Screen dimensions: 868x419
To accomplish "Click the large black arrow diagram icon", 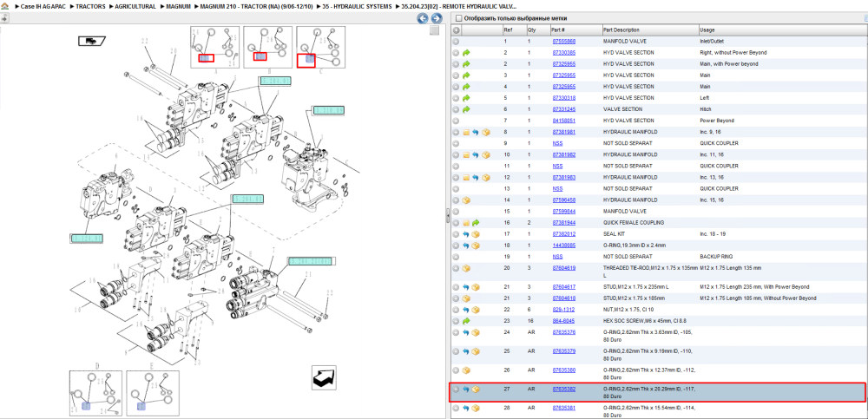I will [x=324, y=377].
